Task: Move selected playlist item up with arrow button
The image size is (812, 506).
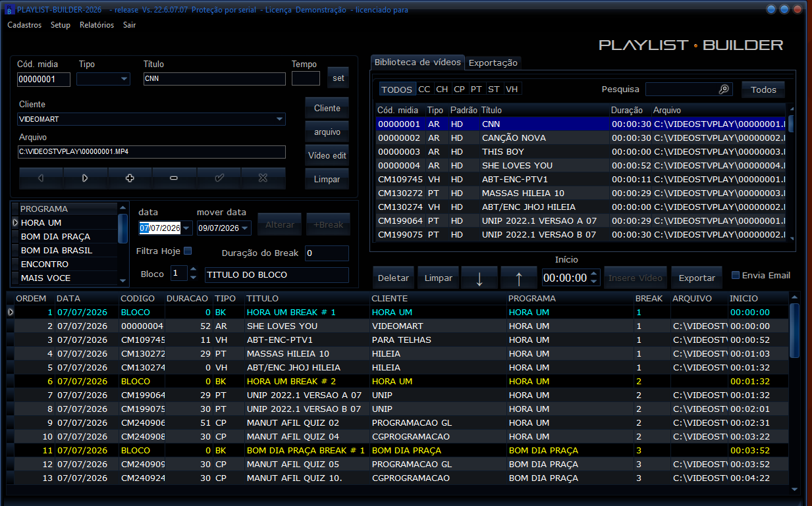Action: point(518,278)
